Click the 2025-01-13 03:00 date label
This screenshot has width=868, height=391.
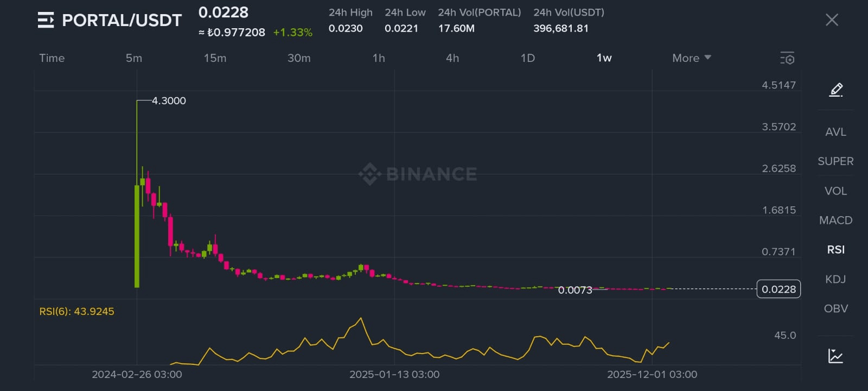click(x=394, y=375)
